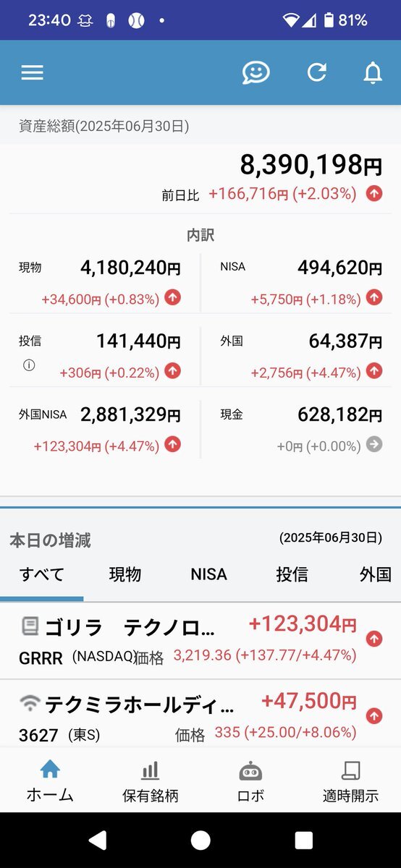
Task: Refresh the asset data
Action: pos(316,72)
